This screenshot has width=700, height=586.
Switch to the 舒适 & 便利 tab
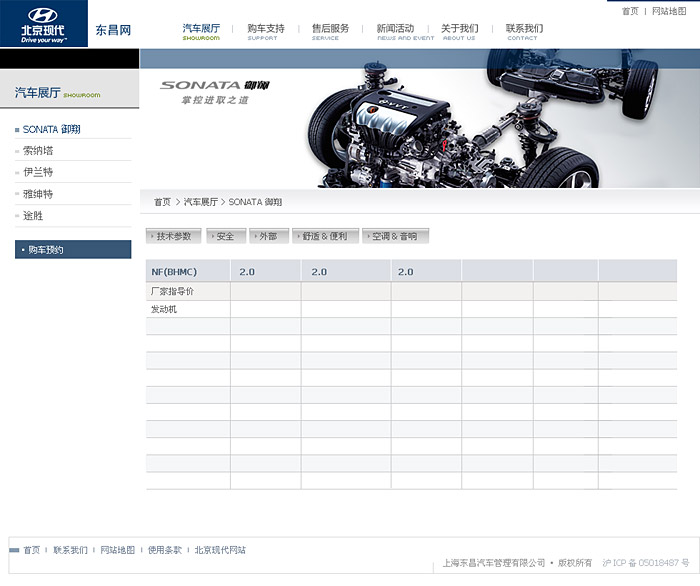pyautogui.click(x=325, y=236)
